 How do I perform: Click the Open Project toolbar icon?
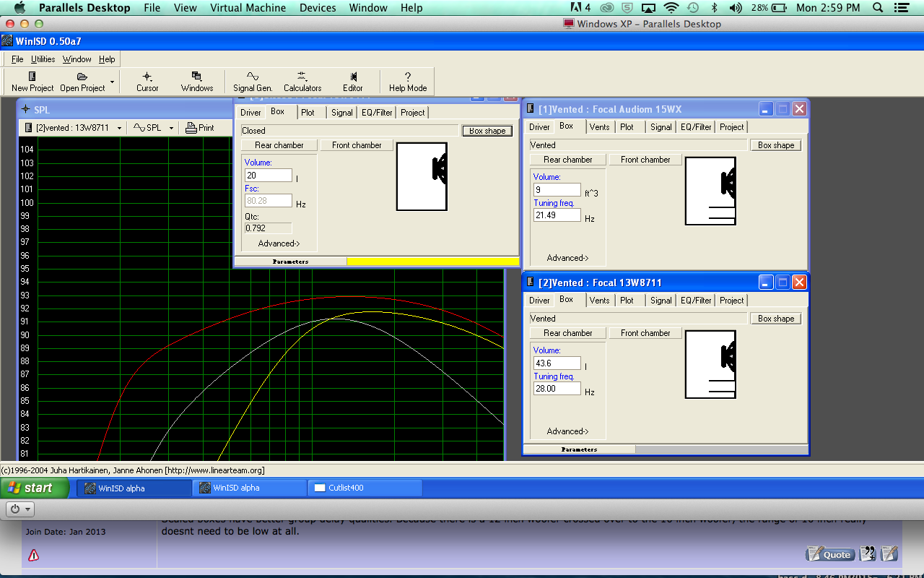click(x=82, y=82)
